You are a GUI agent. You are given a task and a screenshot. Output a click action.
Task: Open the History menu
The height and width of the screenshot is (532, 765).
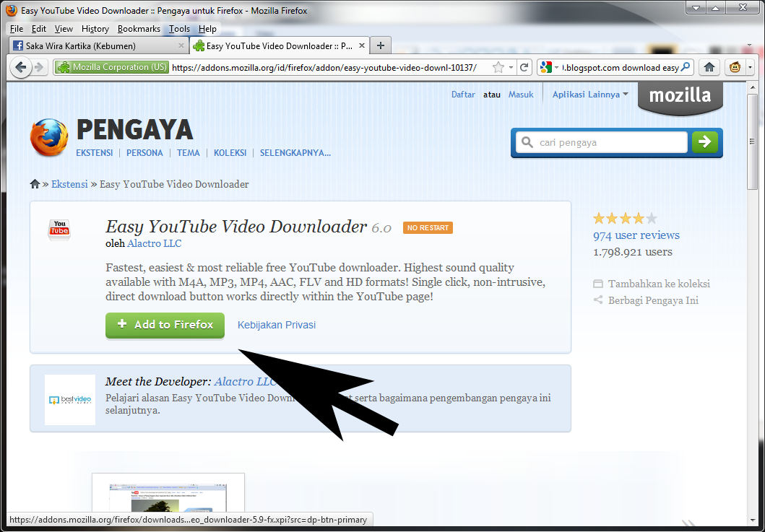point(95,29)
